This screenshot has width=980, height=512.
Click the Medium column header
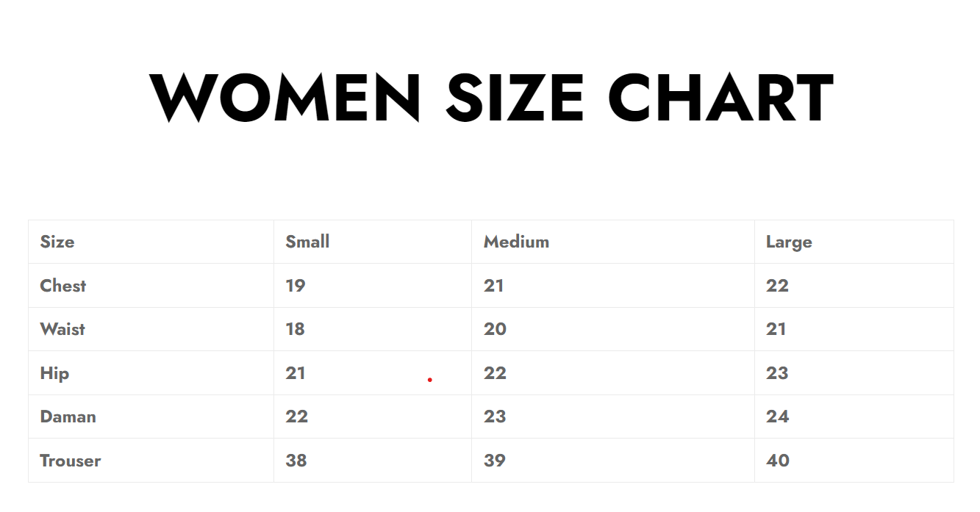pos(516,242)
